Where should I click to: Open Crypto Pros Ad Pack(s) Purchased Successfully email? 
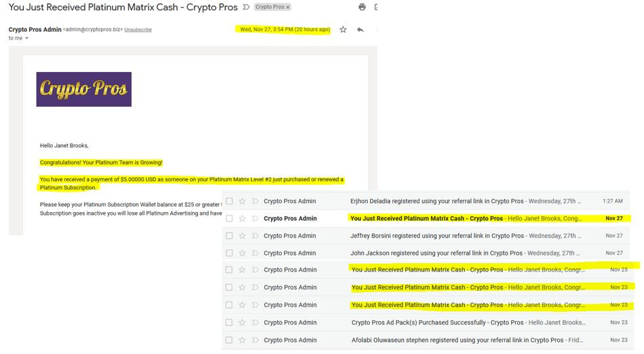coord(427,322)
